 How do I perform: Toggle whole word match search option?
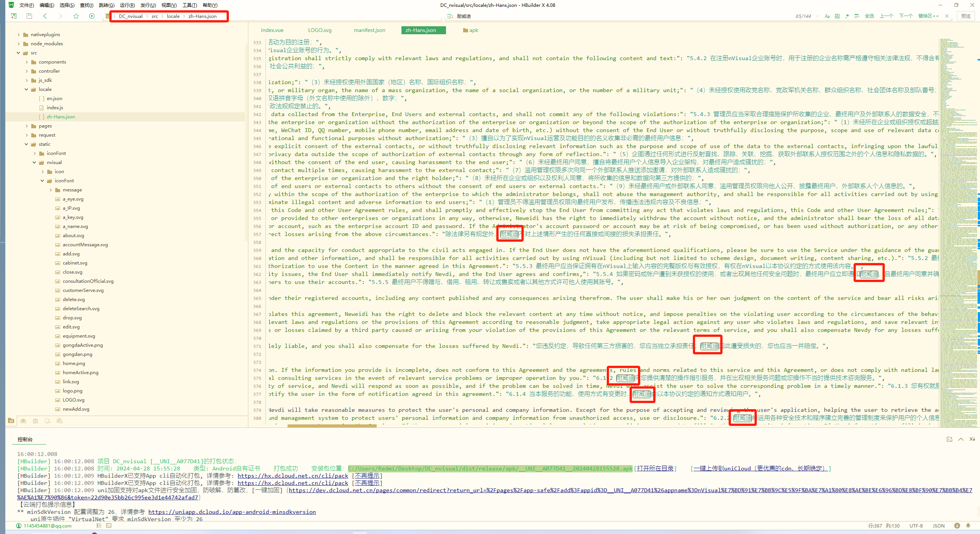tap(837, 16)
